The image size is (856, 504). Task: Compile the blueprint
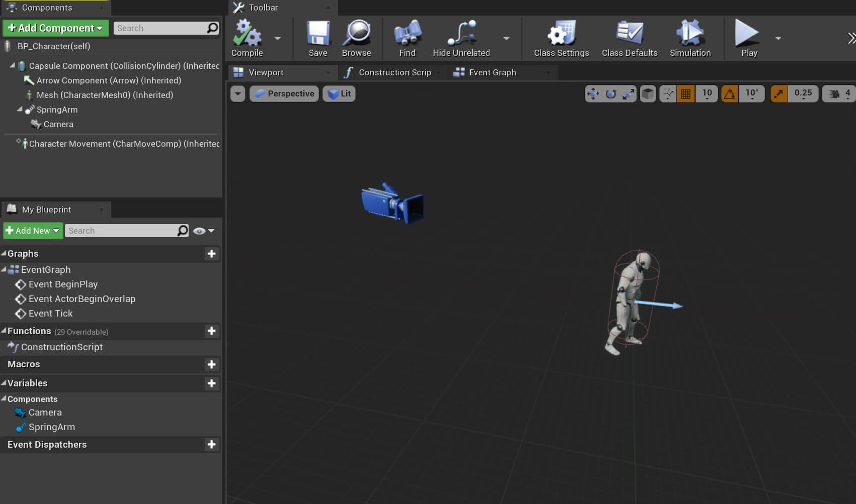point(247,39)
